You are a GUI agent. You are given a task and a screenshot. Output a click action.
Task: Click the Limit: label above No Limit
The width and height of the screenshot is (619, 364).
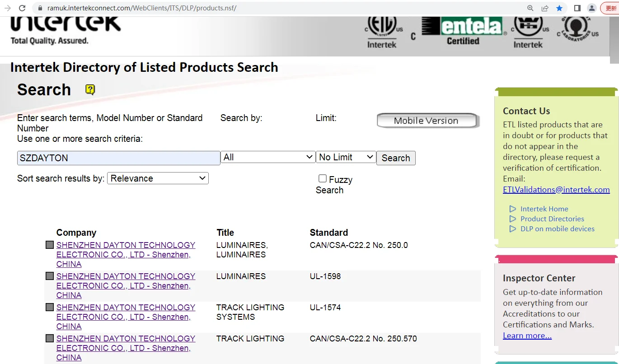tap(326, 118)
